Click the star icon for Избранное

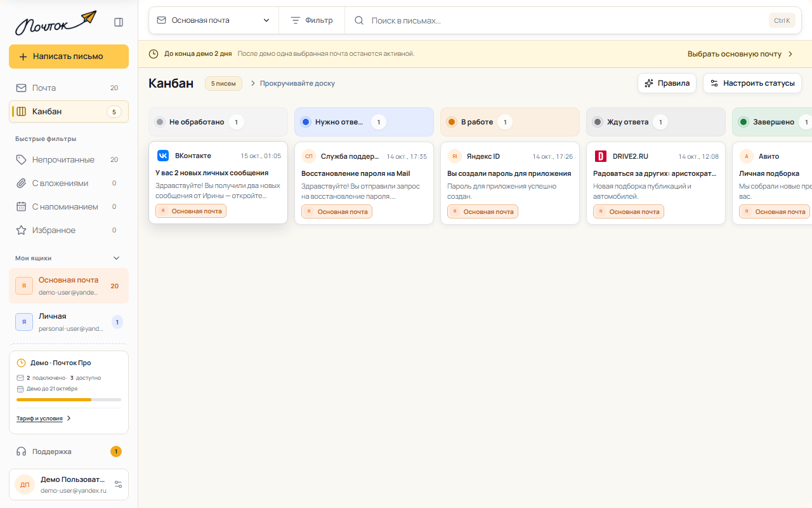tap(22, 230)
